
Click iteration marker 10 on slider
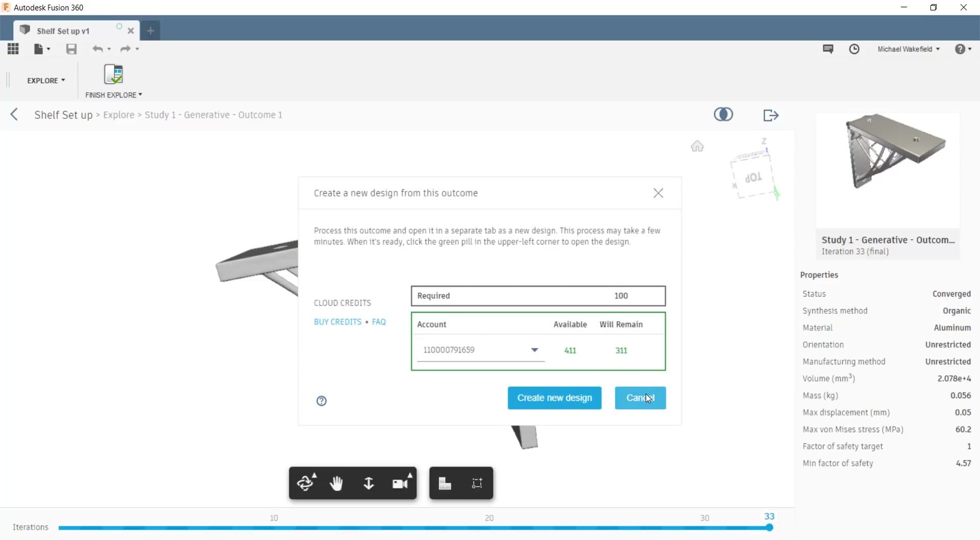tap(274, 519)
